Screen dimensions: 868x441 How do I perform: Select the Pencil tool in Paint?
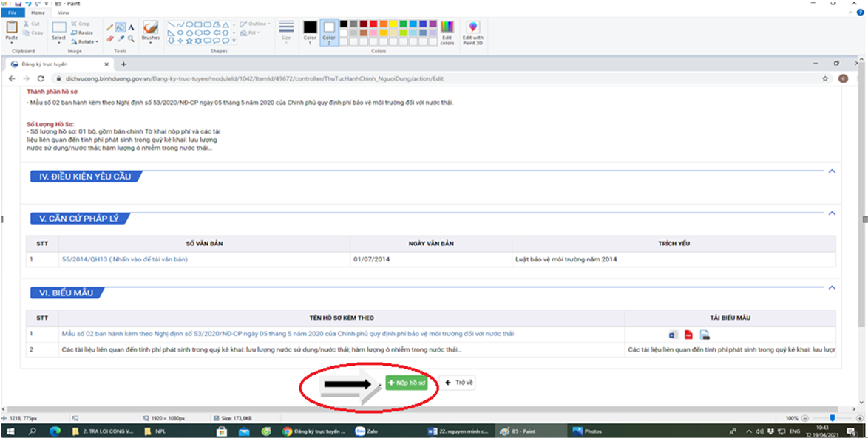pos(109,27)
